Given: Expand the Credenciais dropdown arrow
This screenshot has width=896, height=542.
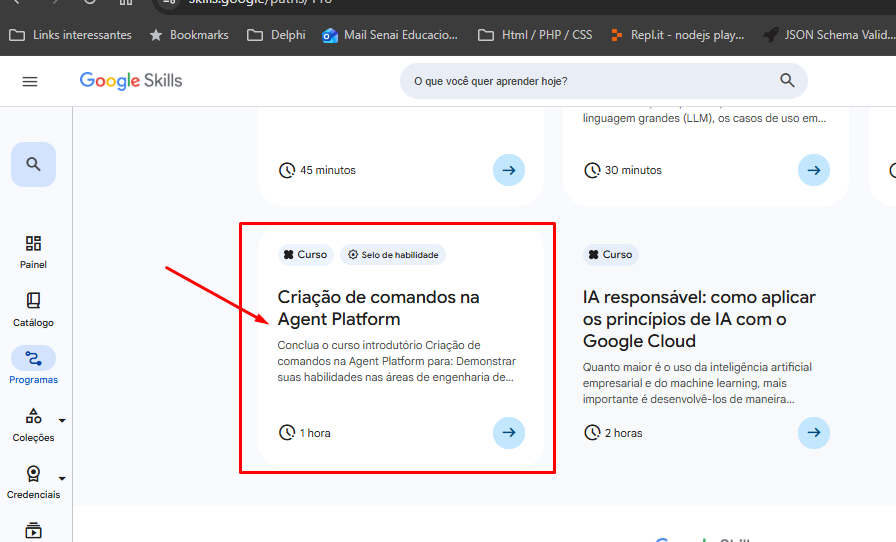Looking at the screenshot, I should tap(62, 478).
